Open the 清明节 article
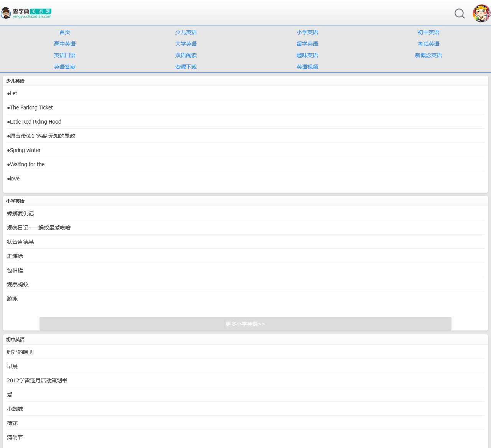 tap(15, 437)
